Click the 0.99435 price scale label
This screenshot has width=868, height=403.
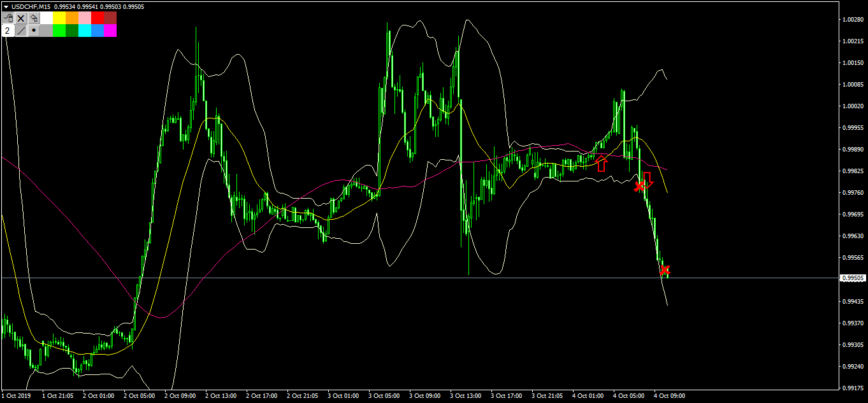tap(852, 300)
